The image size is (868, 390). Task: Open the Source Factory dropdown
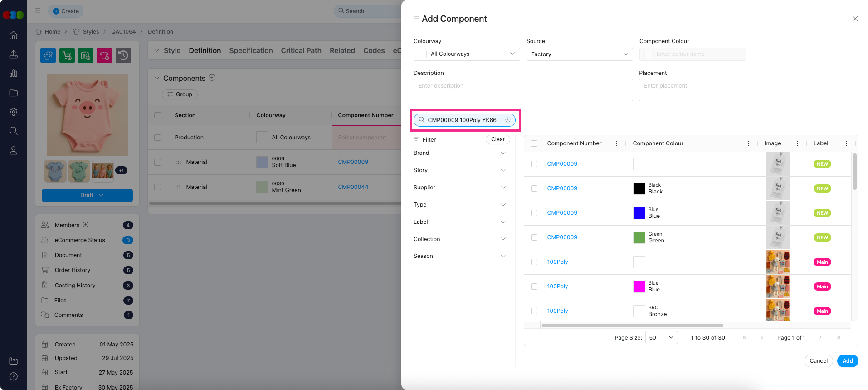pos(579,54)
